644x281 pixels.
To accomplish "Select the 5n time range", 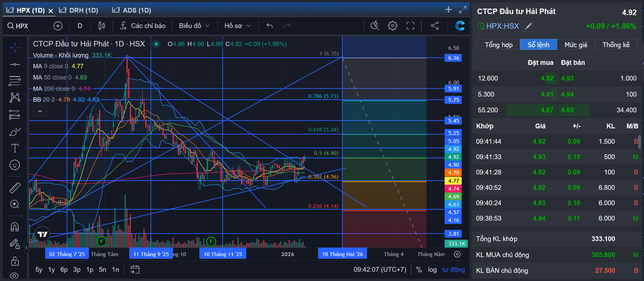I will (103, 270).
